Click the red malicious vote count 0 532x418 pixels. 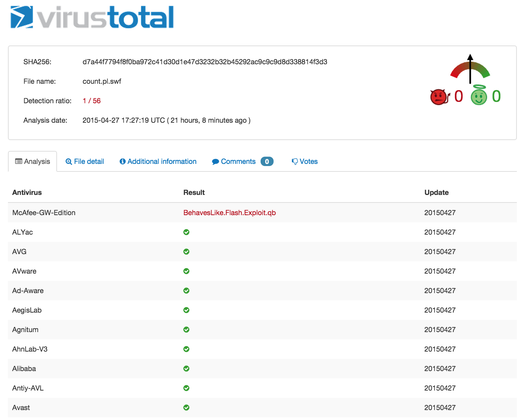pyautogui.click(x=458, y=96)
